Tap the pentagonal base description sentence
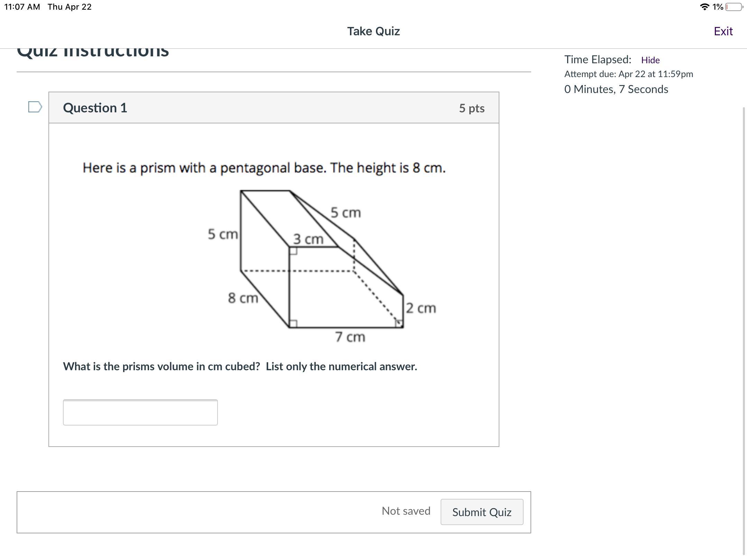Viewport: 747px width, 560px height. point(264,168)
